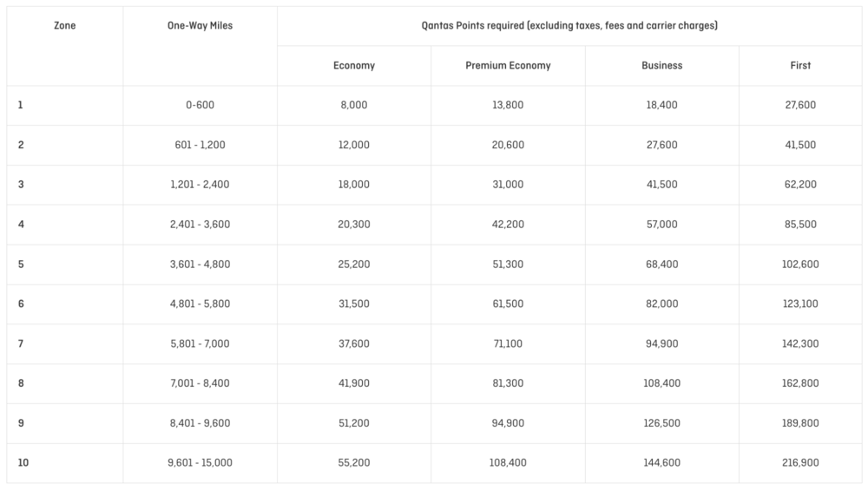Click Zone 2 row label
This screenshot has width=868, height=490.
[x=21, y=145]
